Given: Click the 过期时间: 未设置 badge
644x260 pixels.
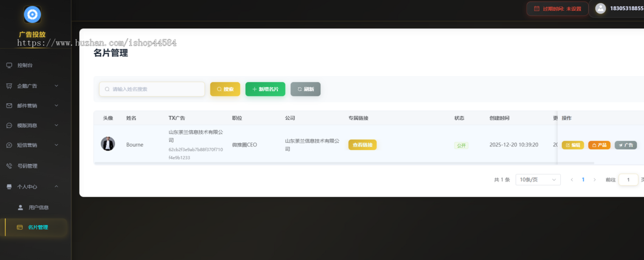Looking at the screenshot, I should [x=557, y=9].
